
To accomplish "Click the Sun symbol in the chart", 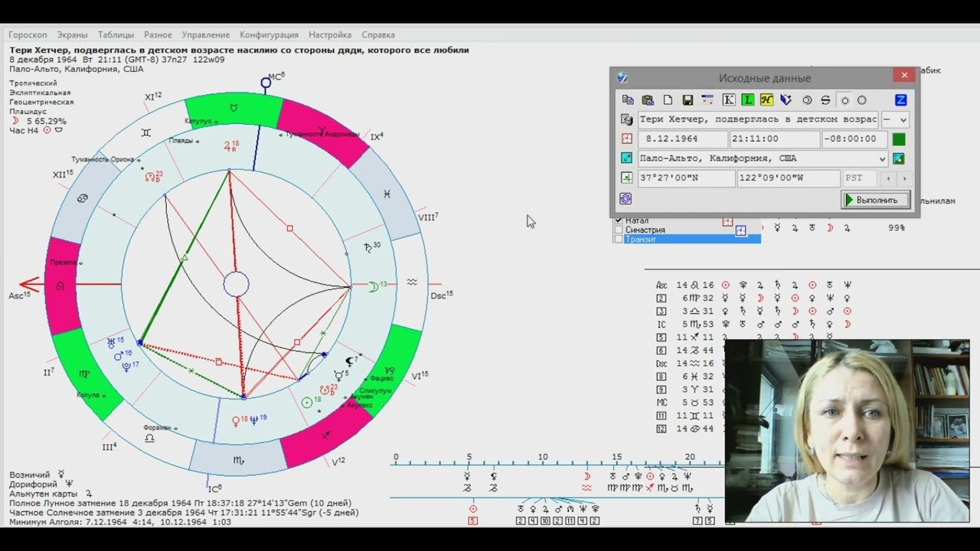I will point(307,402).
